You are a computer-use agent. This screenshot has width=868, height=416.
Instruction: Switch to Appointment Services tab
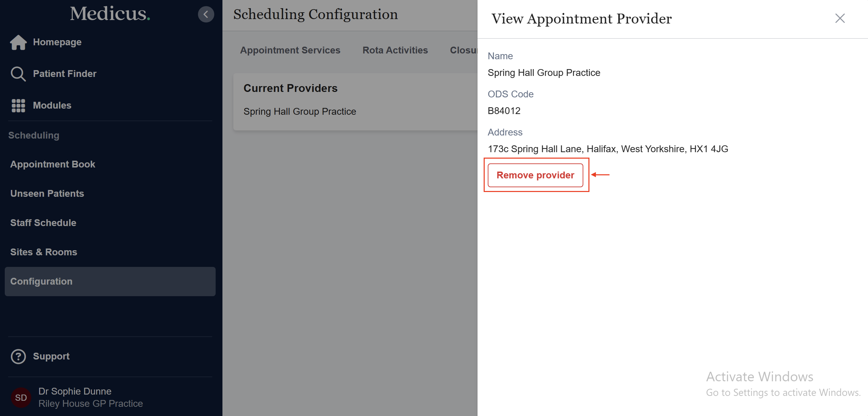(x=290, y=50)
